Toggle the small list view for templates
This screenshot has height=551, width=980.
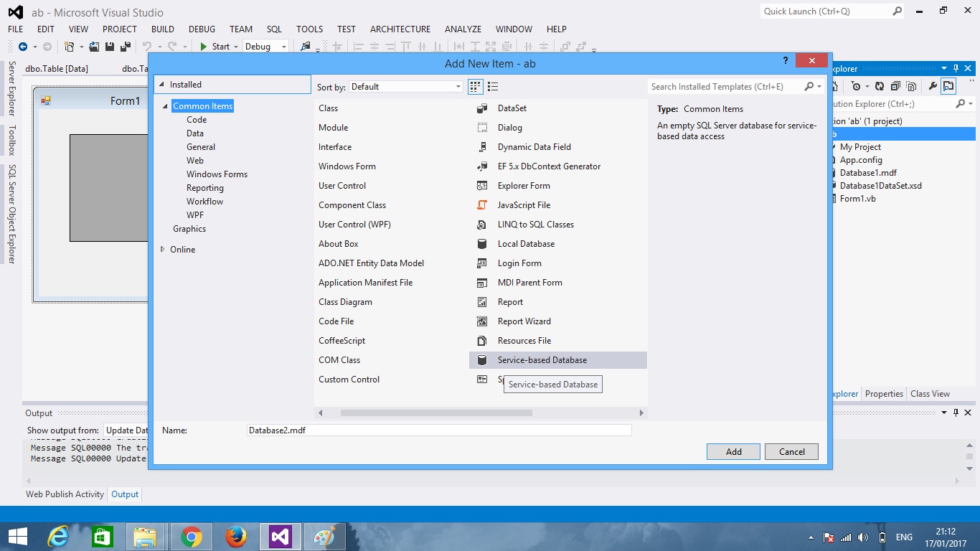coord(493,86)
